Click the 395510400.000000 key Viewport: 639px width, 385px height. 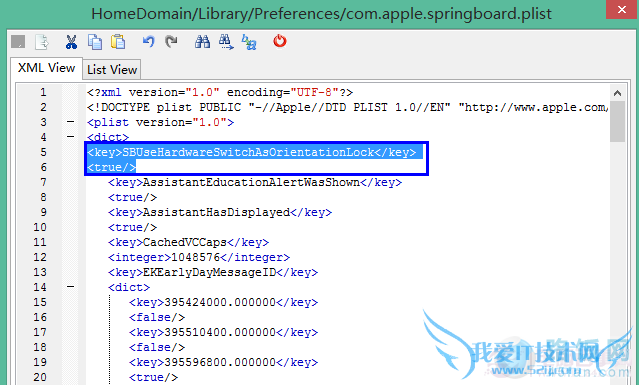coord(223,332)
